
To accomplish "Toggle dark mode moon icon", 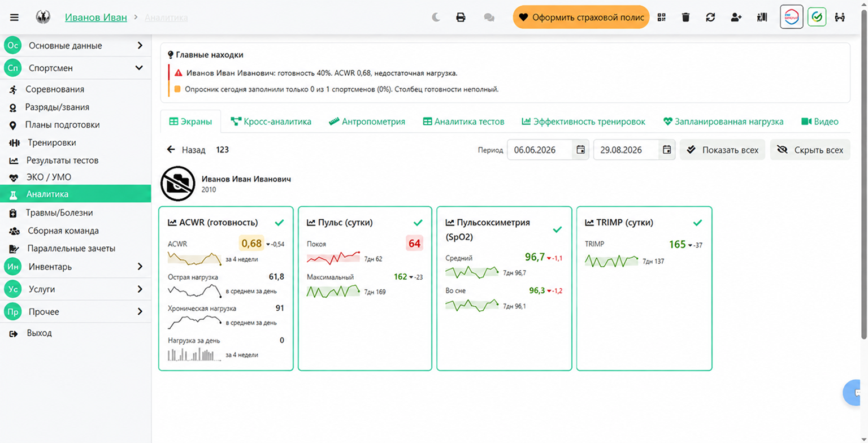I will point(436,18).
